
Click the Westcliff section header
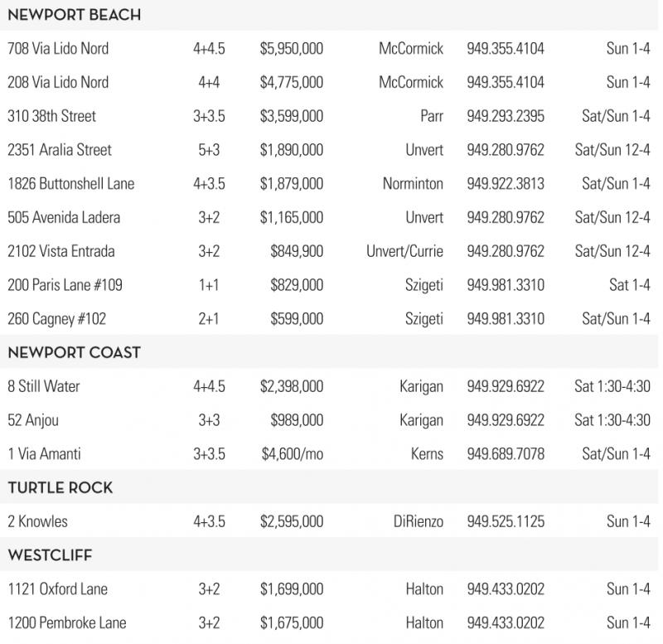point(50,555)
